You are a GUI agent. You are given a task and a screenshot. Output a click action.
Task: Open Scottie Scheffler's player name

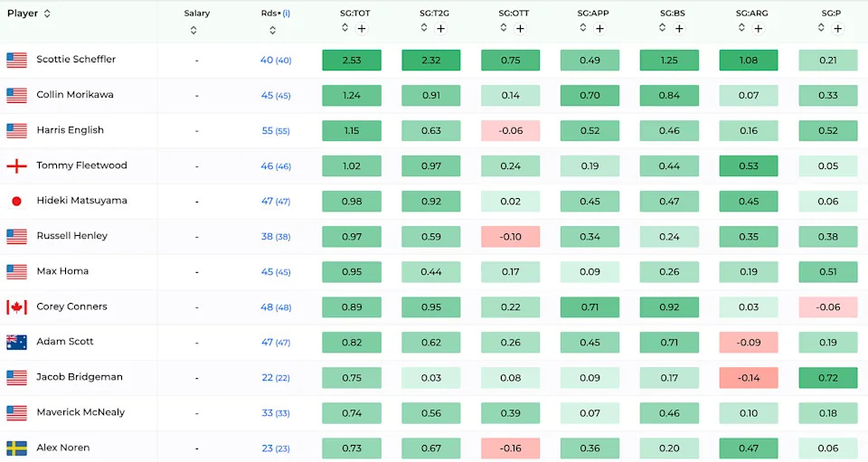coord(76,60)
